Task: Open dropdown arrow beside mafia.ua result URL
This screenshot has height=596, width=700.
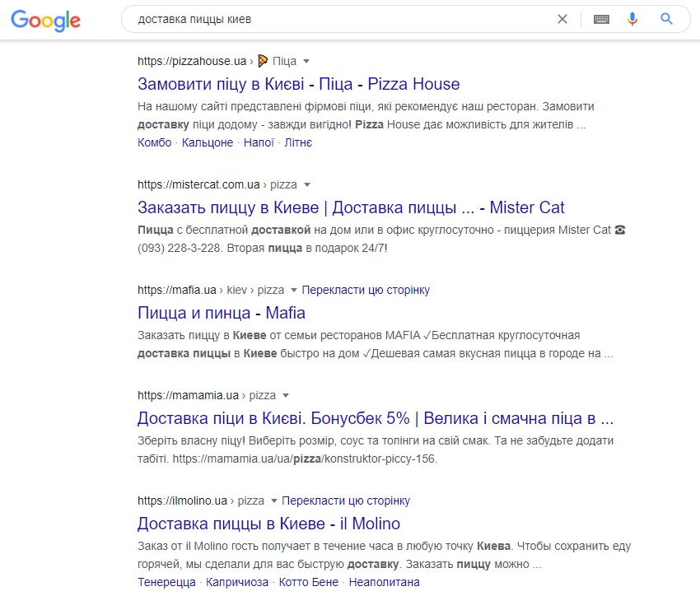Action: click(x=293, y=290)
